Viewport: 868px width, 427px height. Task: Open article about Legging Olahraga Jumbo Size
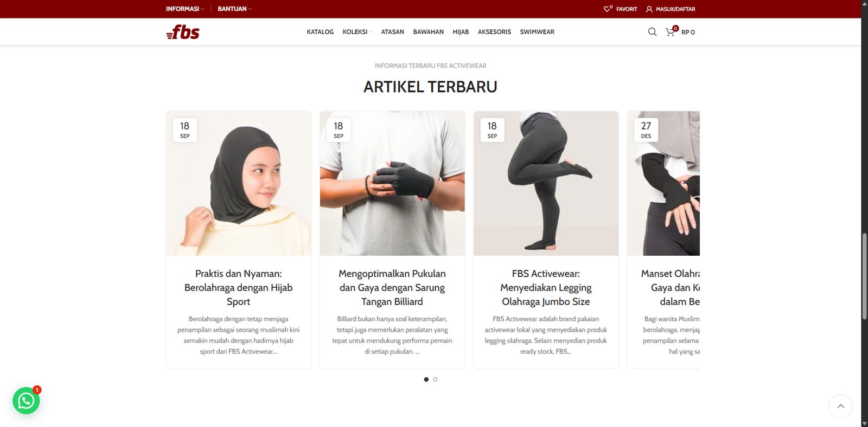(546, 288)
